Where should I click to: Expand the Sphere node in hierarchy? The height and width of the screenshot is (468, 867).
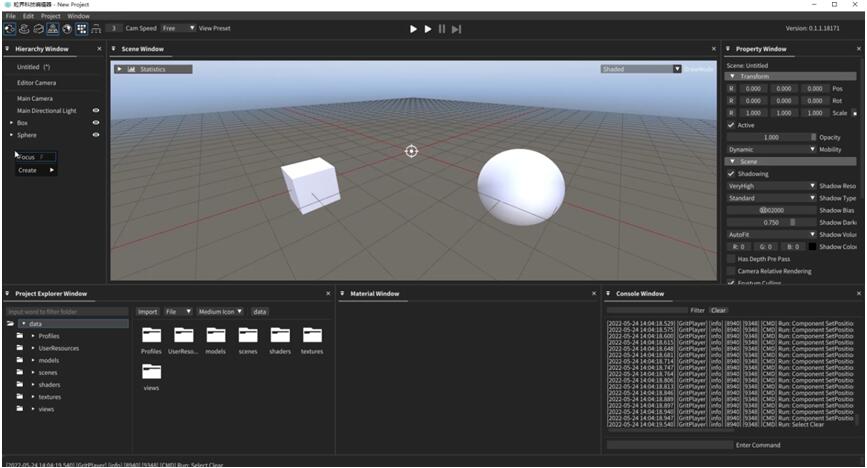[x=12, y=134]
